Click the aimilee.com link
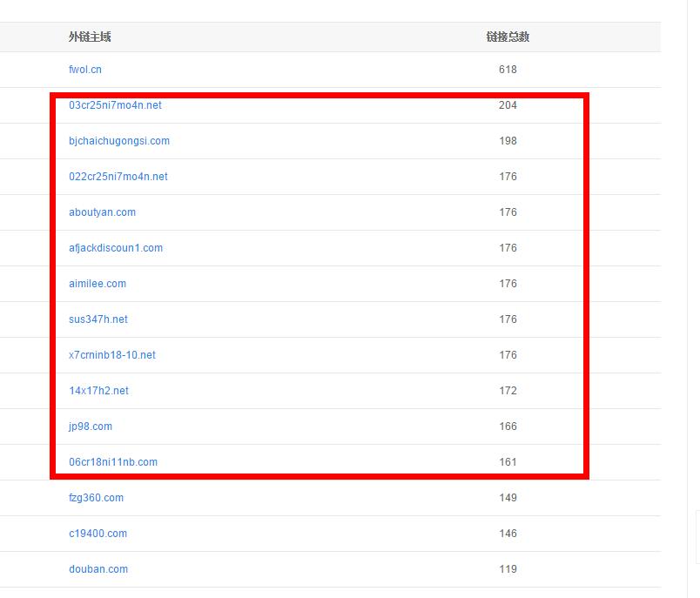The image size is (700, 598). click(x=98, y=284)
